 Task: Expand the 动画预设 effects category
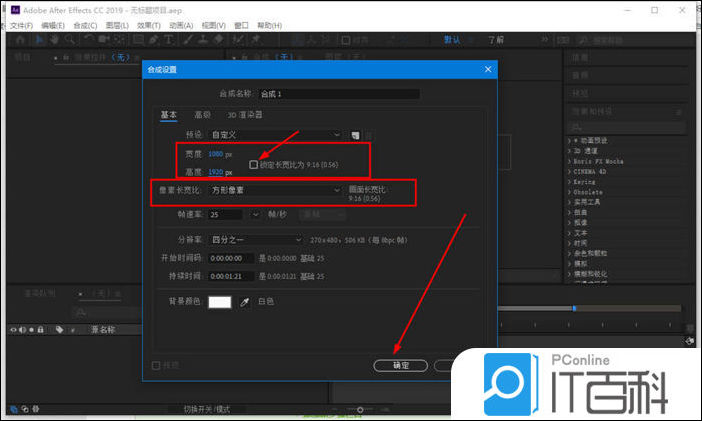[569, 141]
